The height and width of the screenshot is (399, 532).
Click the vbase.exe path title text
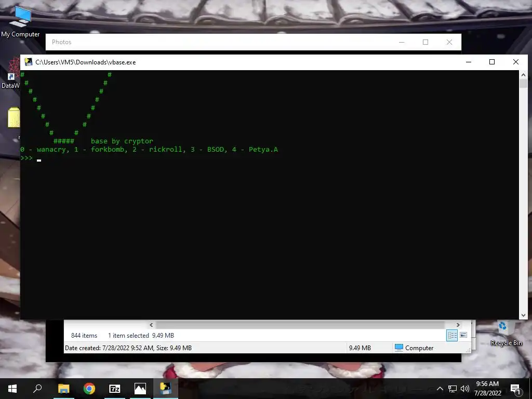click(x=86, y=62)
